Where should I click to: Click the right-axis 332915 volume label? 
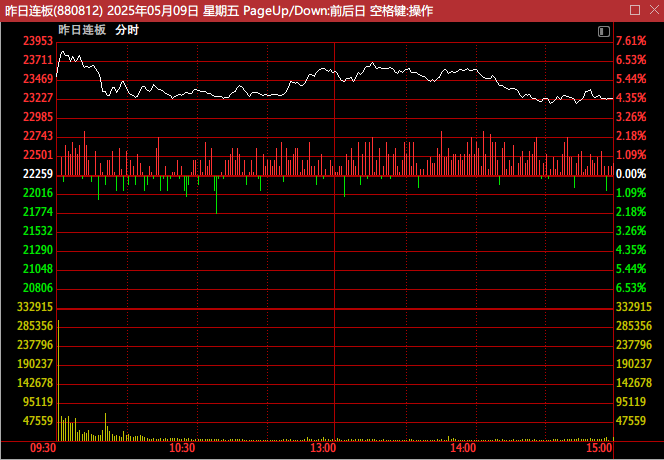[634, 307]
